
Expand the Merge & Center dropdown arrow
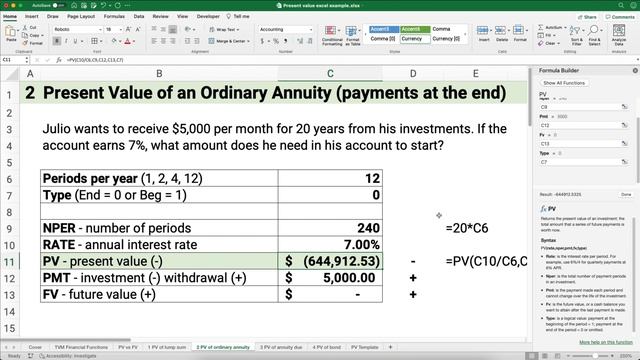[x=248, y=41]
